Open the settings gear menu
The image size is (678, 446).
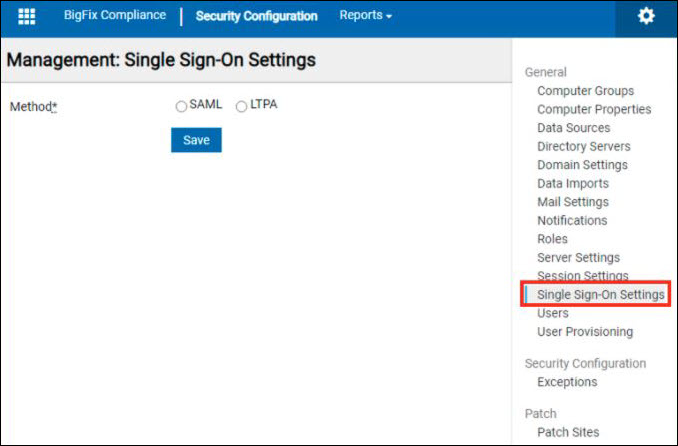pos(646,17)
